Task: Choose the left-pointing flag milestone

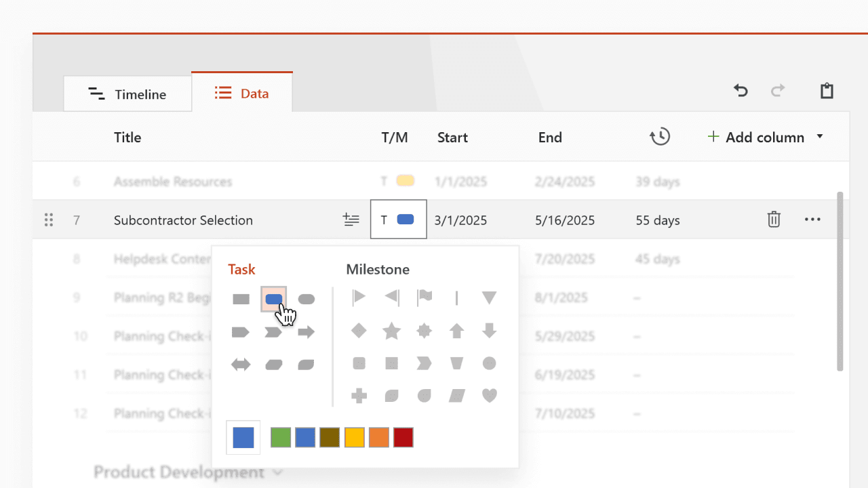Action: (x=392, y=297)
